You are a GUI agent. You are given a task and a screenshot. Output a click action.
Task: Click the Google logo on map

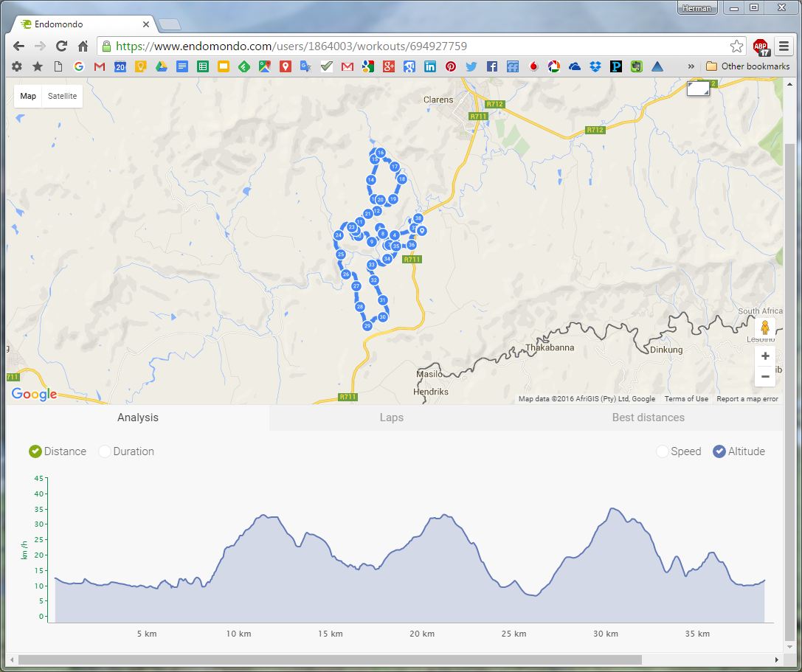(34, 394)
